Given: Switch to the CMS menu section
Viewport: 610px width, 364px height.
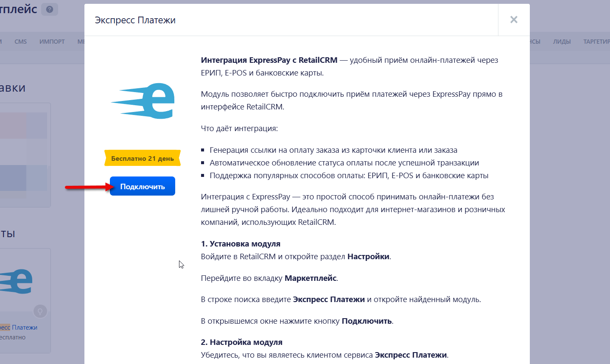Looking at the screenshot, I should 20,41.
